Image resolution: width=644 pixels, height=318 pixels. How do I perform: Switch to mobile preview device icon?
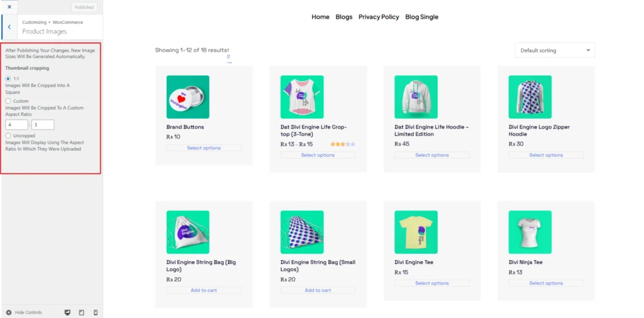pos(96,313)
